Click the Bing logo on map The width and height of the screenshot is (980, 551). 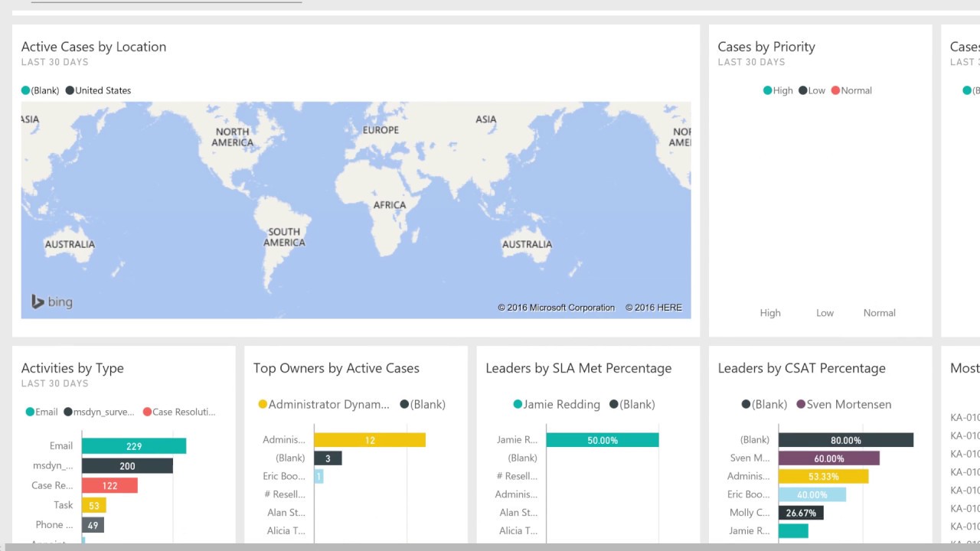pos(51,302)
